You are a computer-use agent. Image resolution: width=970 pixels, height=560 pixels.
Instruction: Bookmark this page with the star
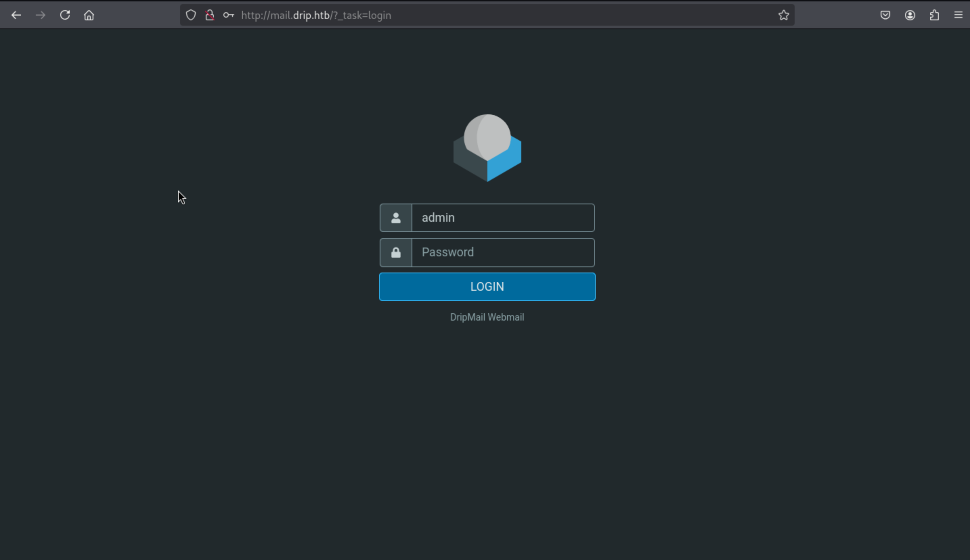[x=784, y=15]
